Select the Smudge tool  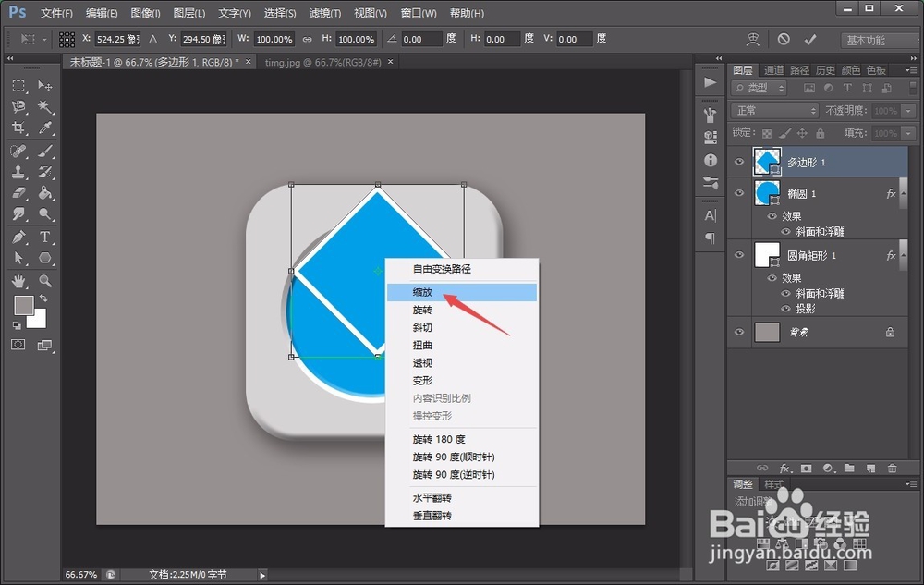18,213
